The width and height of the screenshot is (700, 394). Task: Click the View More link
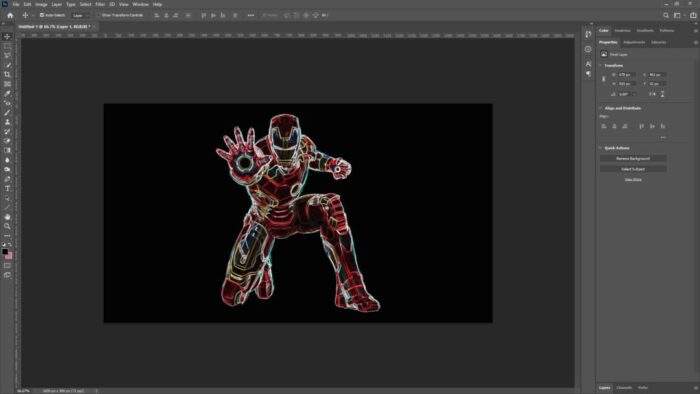(633, 180)
